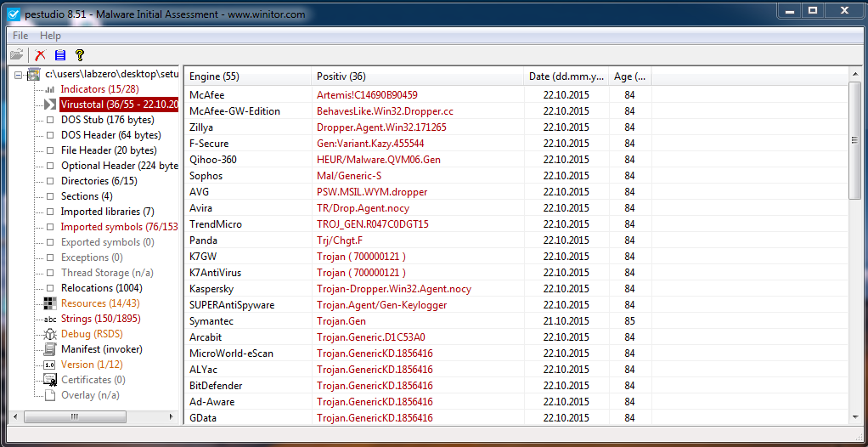Viewport: 868px width, 447px height.
Task: Toggle the box beside DOS Stub
Action: (50, 120)
